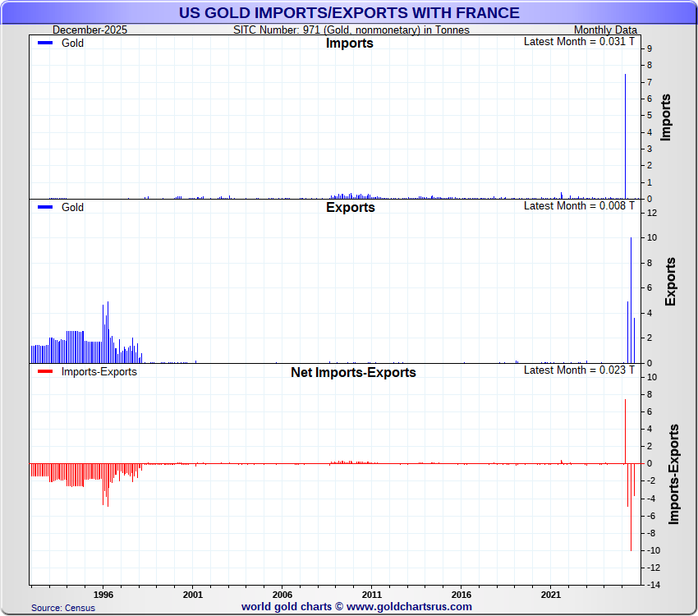Click 'Latest Month = 0.031 T' in Imports panel
698x616 pixels.
tap(579, 41)
